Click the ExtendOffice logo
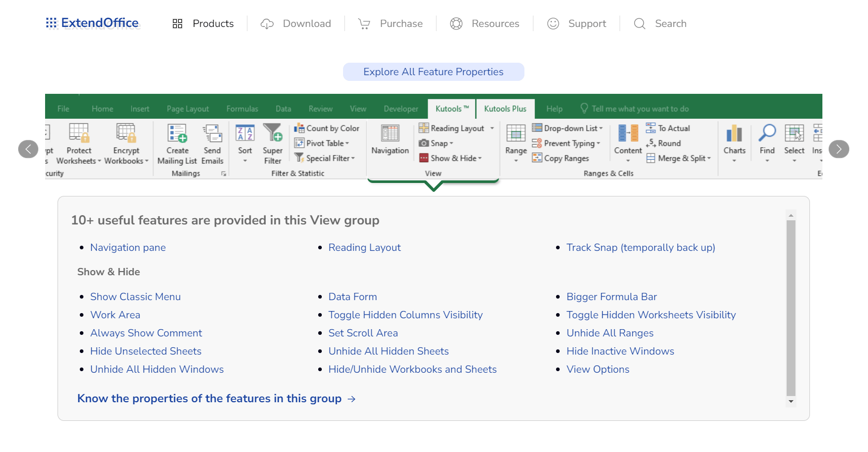Screen dimensions: 868x452 [92, 23]
